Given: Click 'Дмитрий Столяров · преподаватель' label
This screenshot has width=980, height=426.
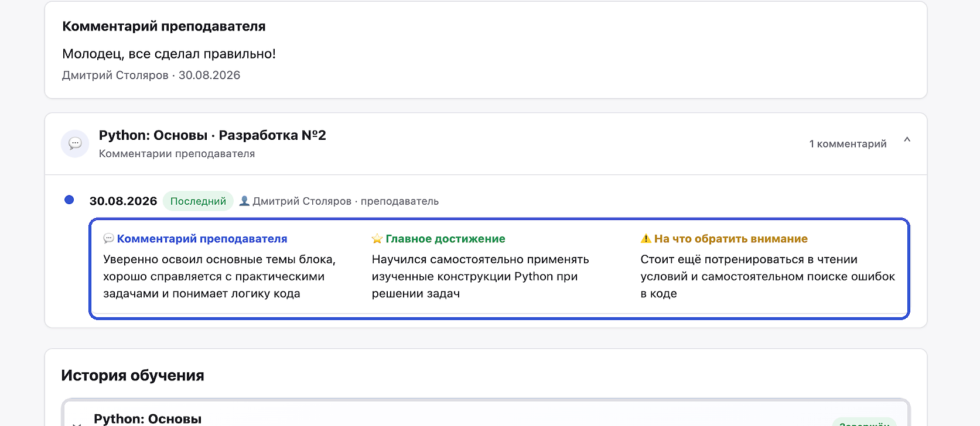Looking at the screenshot, I should [346, 201].
